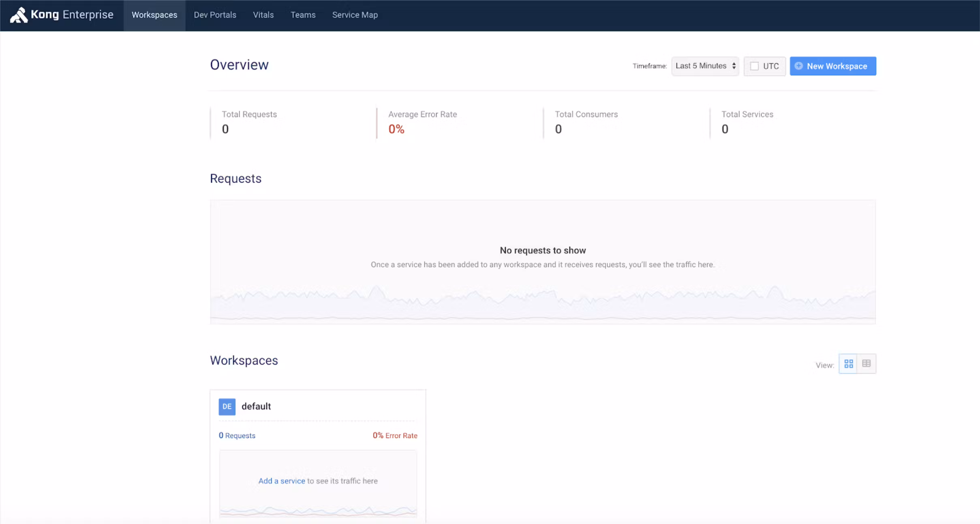Click the Kong Enterprise brand text
Image resolution: width=980 pixels, height=524 pixels.
tap(72, 15)
